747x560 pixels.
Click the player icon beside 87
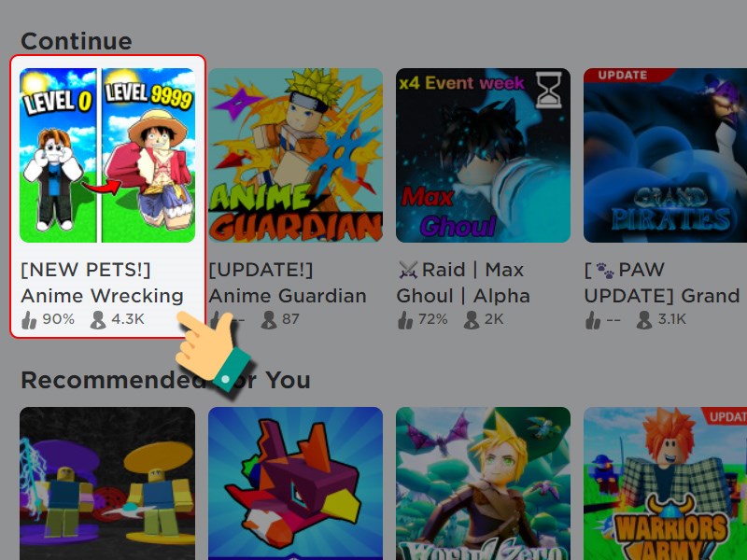[x=269, y=320]
